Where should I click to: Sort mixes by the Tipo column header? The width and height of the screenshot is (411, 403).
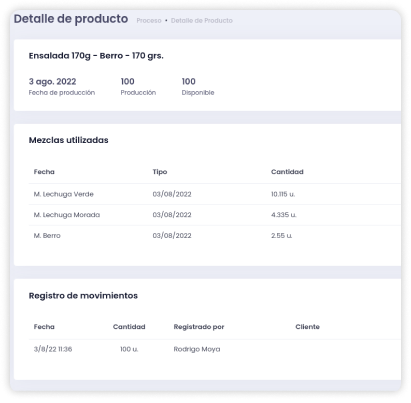pos(160,172)
